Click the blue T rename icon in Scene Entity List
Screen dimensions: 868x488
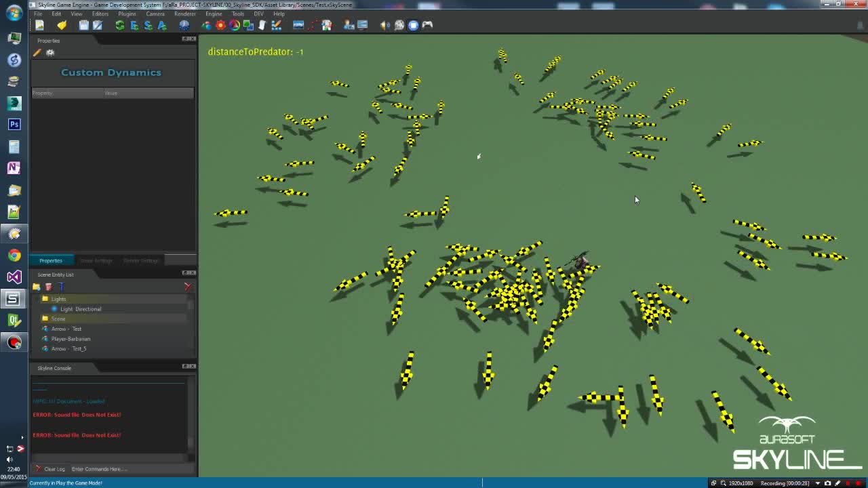click(x=62, y=286)
